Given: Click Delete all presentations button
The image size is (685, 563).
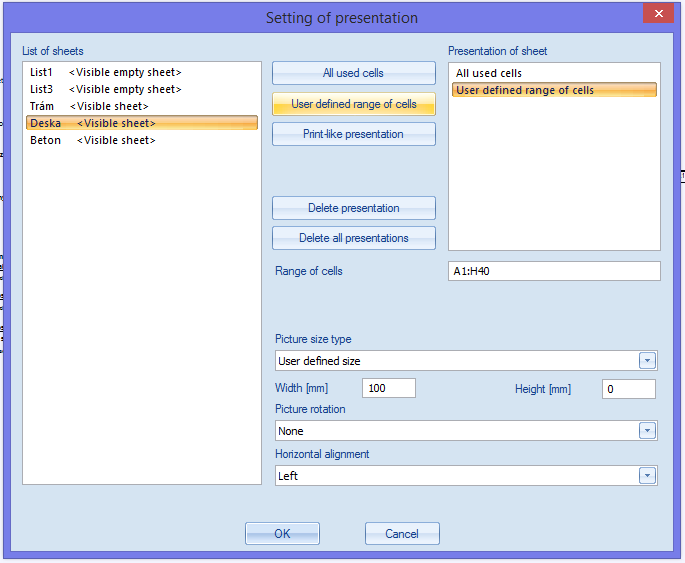Looking at the screenshot, I should click(x=353, y=238).
